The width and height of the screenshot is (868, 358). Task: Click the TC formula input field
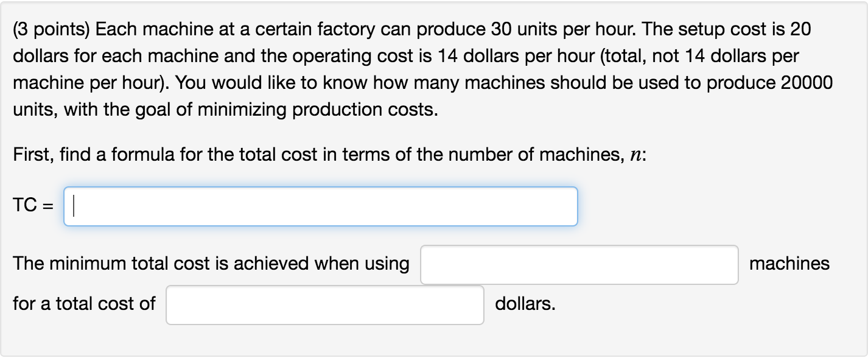click(321, 206)
